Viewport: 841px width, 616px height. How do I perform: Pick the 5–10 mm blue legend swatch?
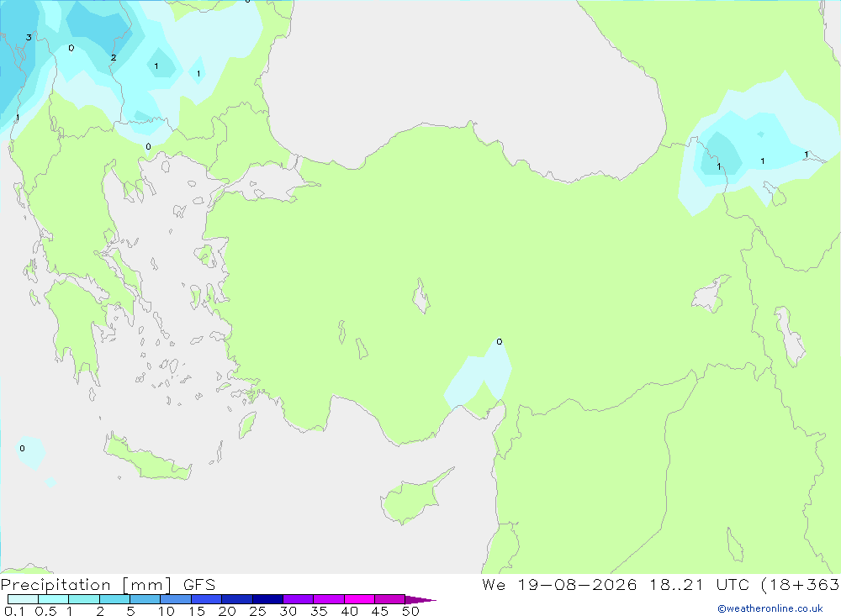145,599
